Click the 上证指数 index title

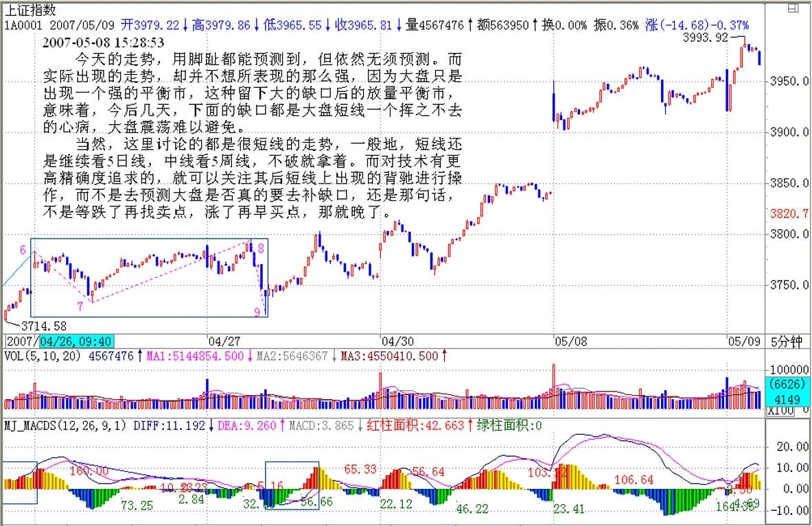click(31, 10)
